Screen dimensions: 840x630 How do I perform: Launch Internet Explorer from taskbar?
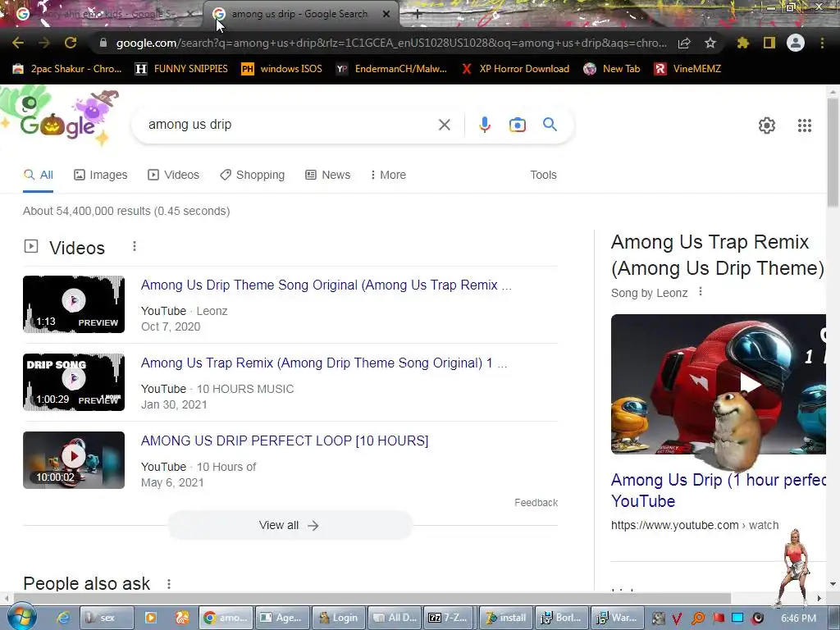[62, 618]
